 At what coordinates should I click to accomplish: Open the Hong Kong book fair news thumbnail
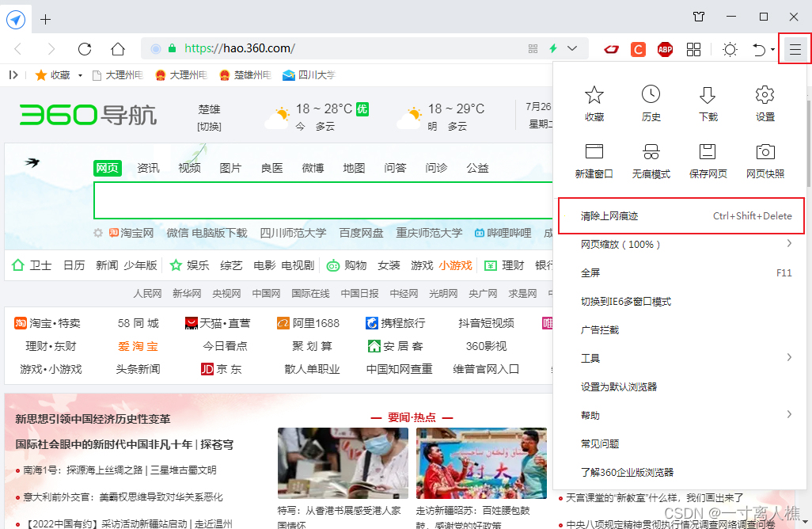(343, 462)
